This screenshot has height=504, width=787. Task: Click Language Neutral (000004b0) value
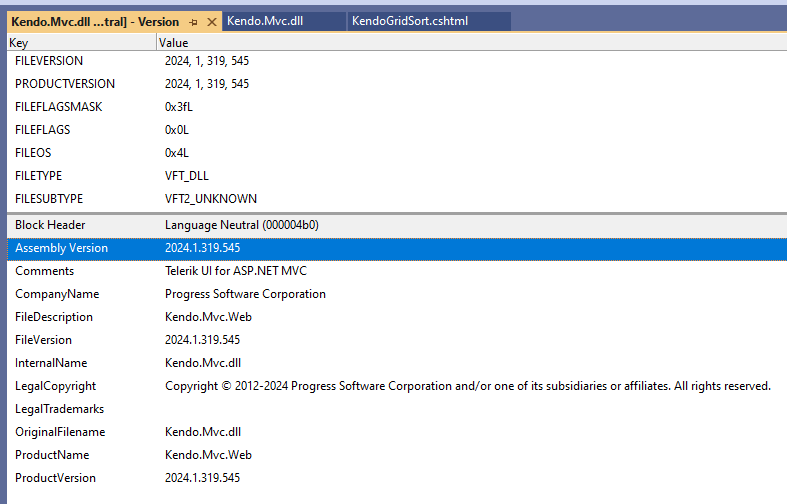pos(242,225)
